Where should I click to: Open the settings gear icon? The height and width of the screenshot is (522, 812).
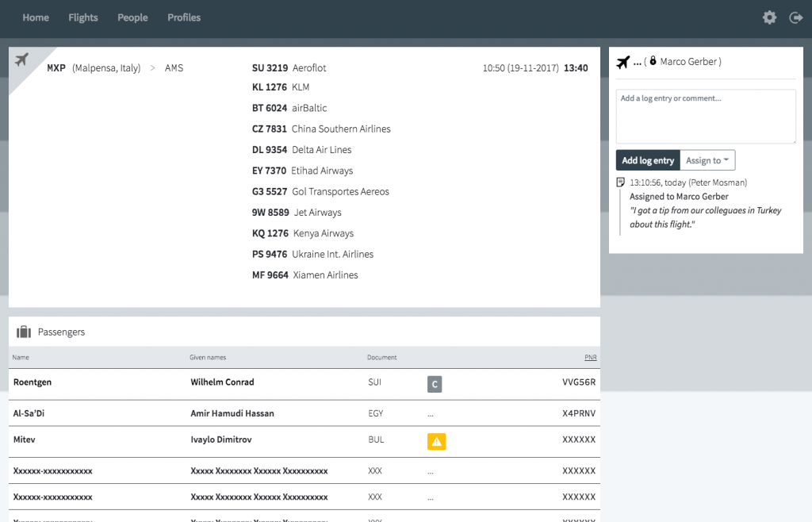[x=769, y=17]
